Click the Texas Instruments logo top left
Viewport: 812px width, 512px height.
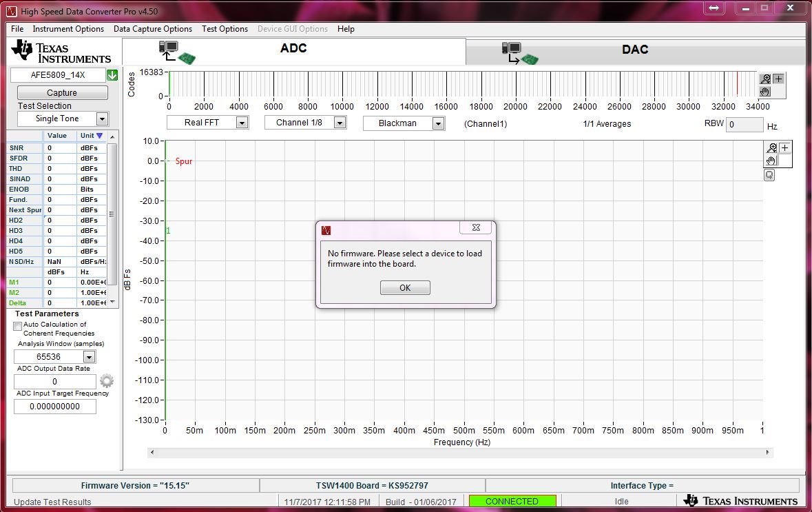click(x=61, y=52)
